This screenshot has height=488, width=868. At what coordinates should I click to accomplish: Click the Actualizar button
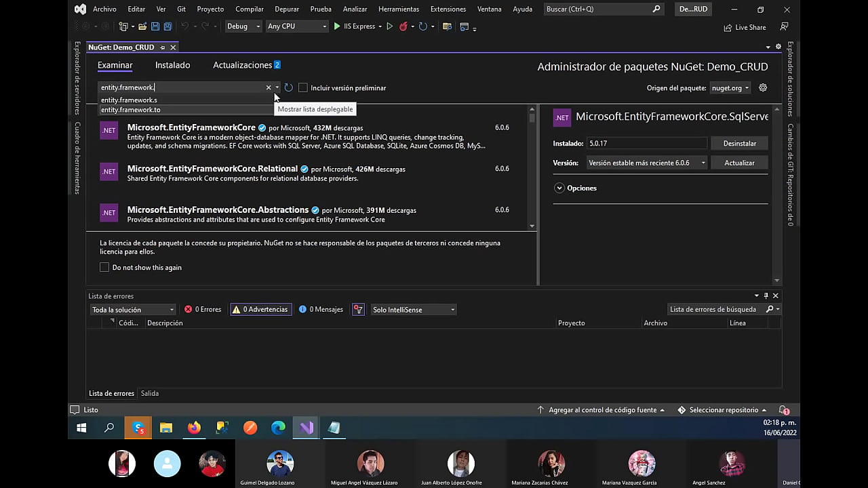point(739,163)
